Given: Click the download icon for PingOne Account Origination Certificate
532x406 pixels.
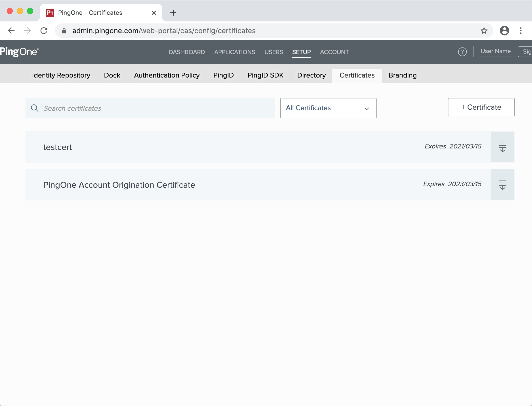Looking at the screenshot, I should (x=502, y=185).
